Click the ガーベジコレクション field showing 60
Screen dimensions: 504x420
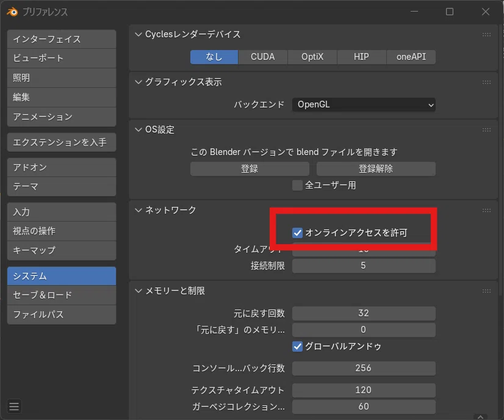tap(364, 407)
